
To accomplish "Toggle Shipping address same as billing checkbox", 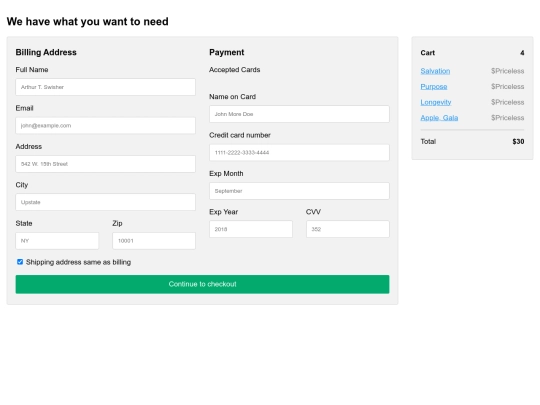I will (x=20, y=262).
